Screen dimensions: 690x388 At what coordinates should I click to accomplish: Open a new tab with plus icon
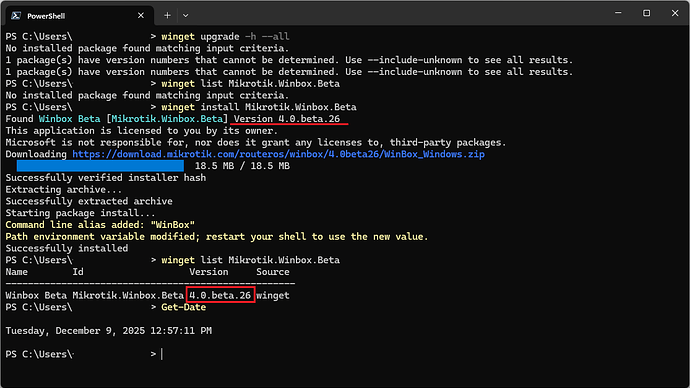click(x=167, y=15)
